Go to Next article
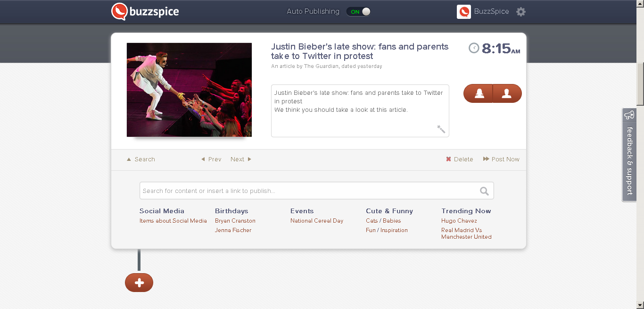The height and width of the screenshot is (309, 644). pos(241,159)
